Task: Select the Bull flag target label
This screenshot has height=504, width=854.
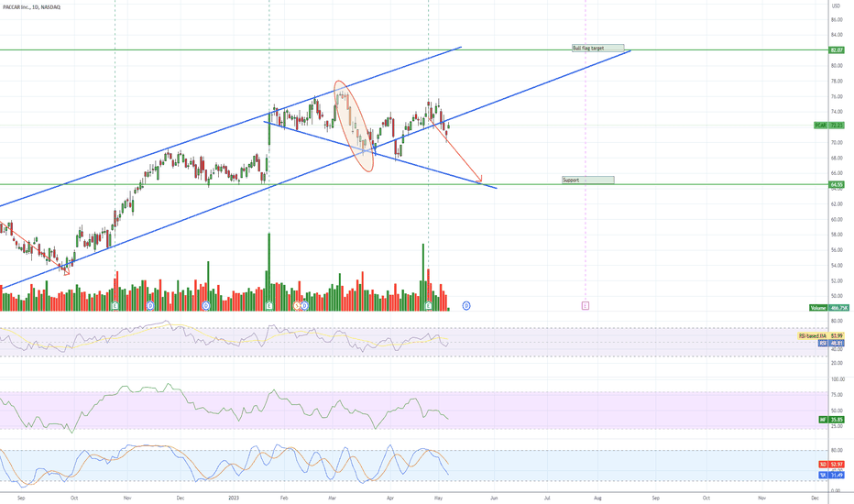Action: [x=597, y=48]
